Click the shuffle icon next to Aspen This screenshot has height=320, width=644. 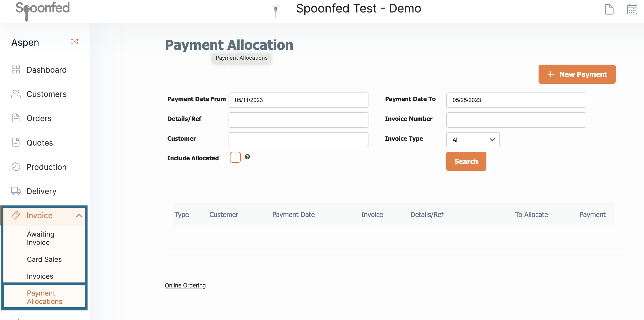coord(74,42)
